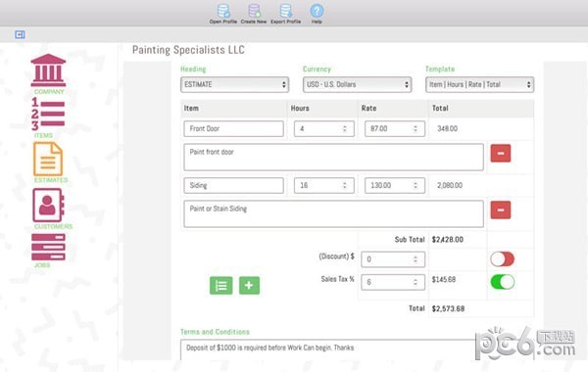This screenshot has width=588, height=372.
Task: Add a new line item with plus button
Action: (249, 286)
